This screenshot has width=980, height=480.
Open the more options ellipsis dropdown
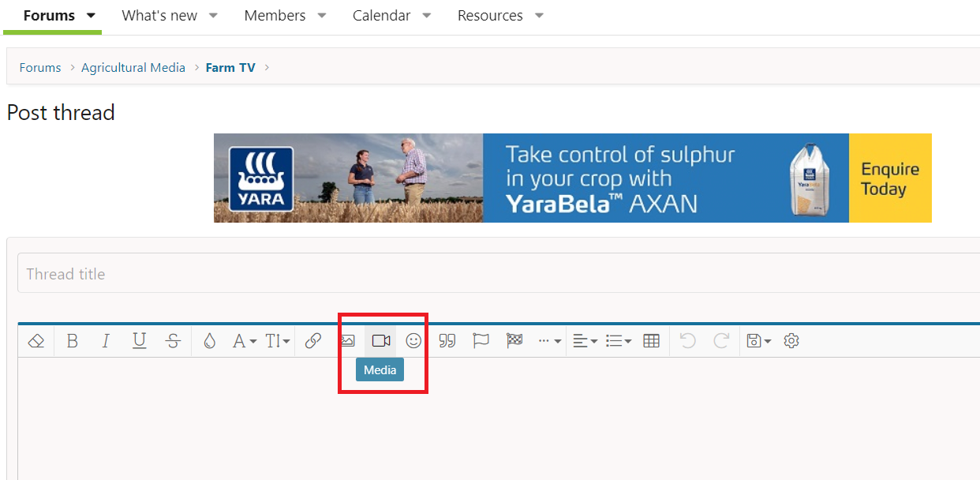550,341
